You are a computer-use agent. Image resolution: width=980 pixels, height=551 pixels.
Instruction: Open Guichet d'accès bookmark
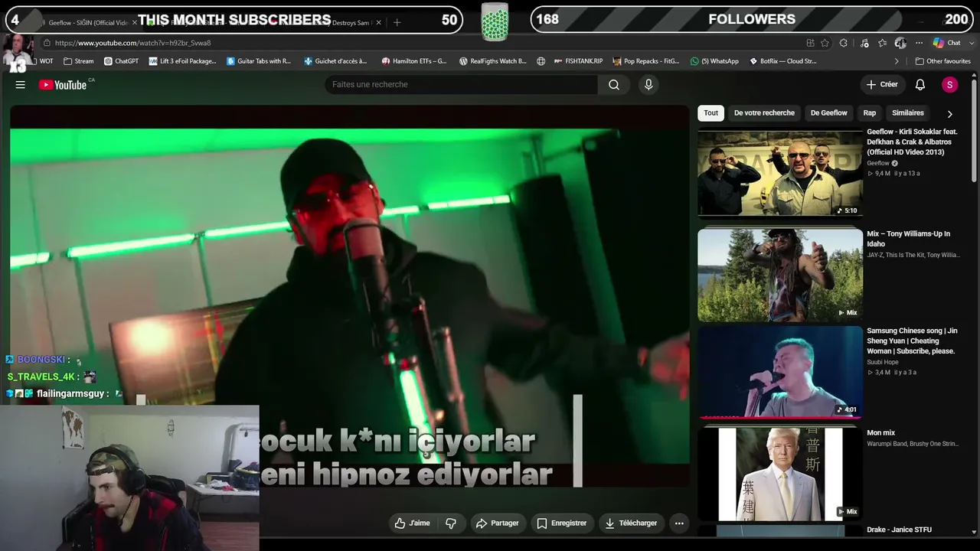pyautogui.click(x=335, y=61)
